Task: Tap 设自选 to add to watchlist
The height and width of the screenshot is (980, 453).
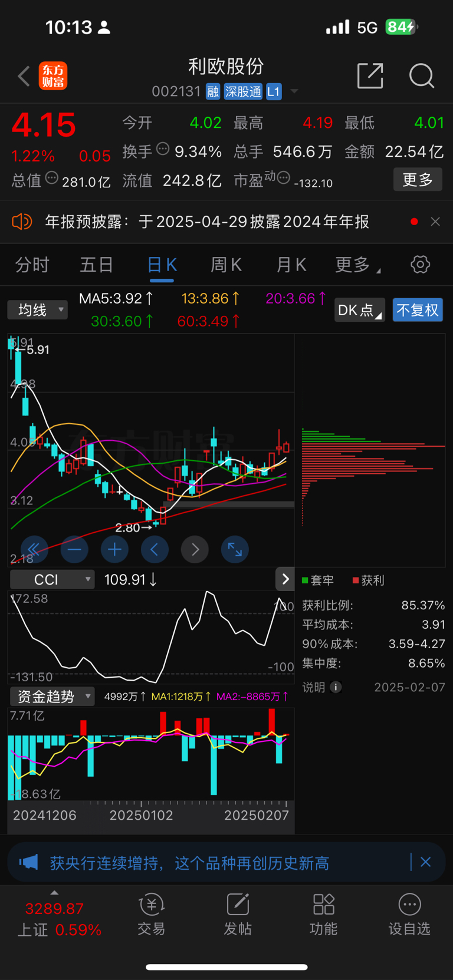Action: pyautogui.click(x=409, y=915)
